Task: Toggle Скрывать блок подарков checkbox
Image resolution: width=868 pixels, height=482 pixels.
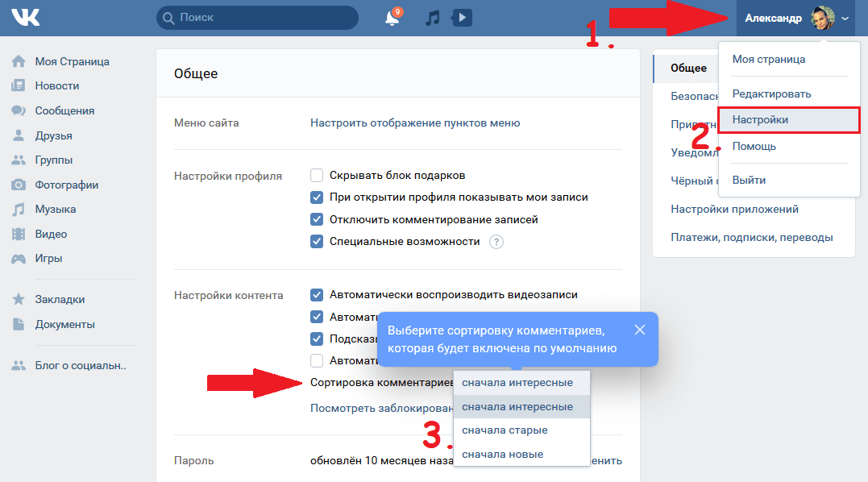Action: click(x=317, y=176)
